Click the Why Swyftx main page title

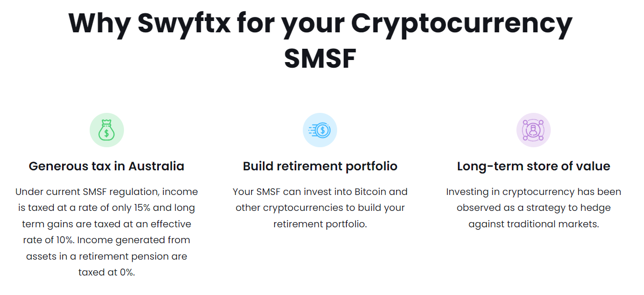(320, 40)
